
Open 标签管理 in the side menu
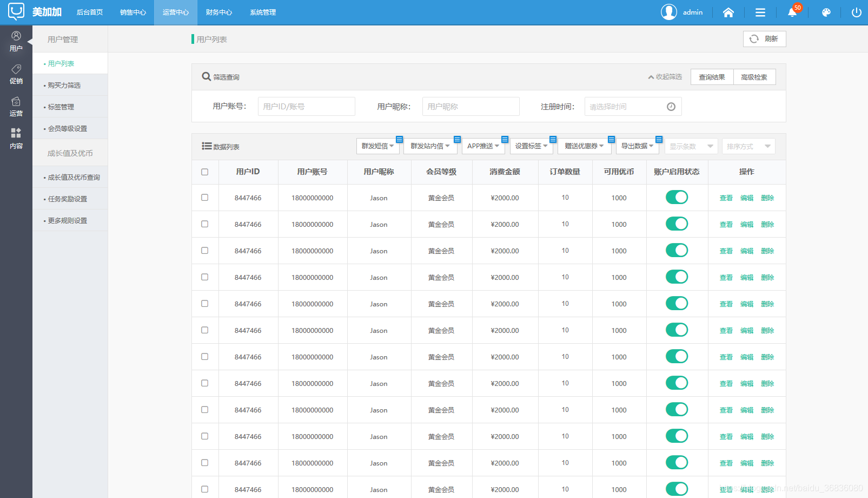click(61, 107)
